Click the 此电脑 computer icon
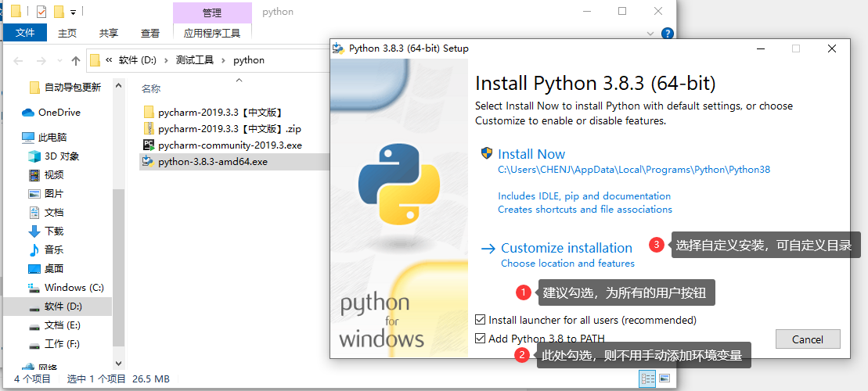The image size is (868, 391). pos(28,137)
